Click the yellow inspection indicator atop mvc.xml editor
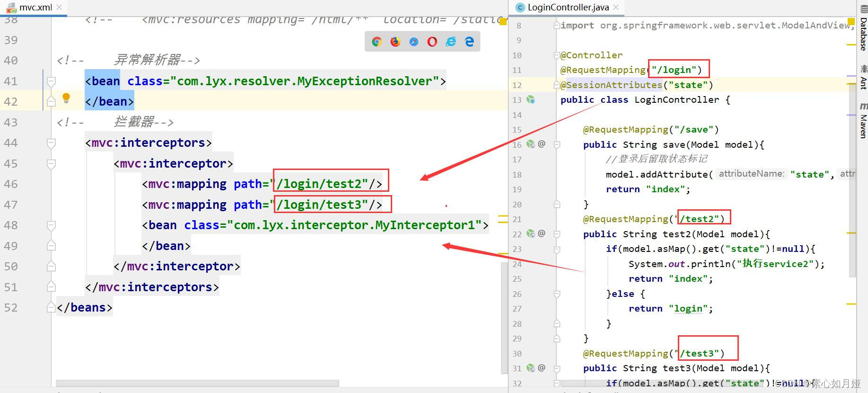This screenshot has height=393, width=868. pos(503,21)
